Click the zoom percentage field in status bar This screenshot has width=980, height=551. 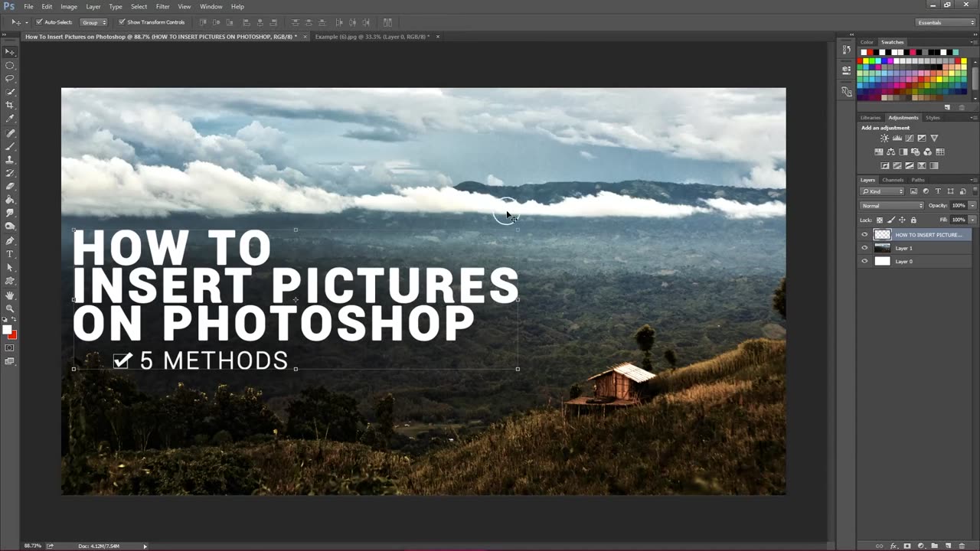[x=33, y=546]
